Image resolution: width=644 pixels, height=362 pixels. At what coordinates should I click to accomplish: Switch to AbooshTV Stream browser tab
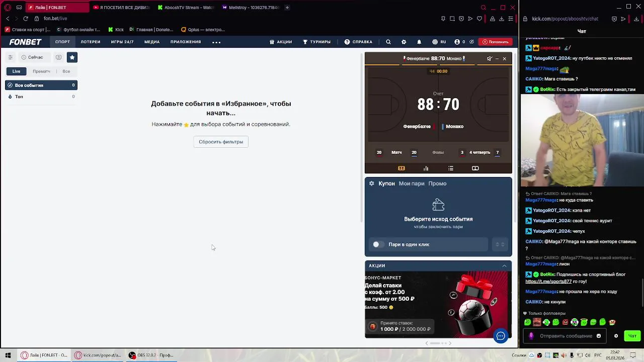coord(186,8)
